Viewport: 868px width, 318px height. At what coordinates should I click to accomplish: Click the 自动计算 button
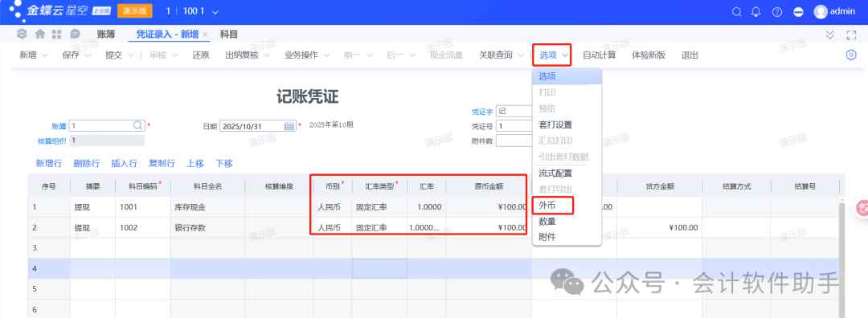coord(599,55)
